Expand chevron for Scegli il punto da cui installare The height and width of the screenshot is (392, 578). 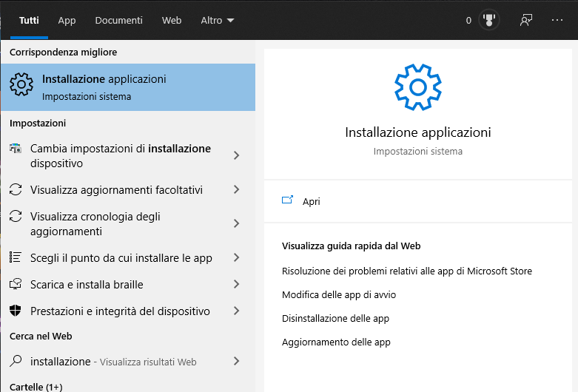pos(236,257)
